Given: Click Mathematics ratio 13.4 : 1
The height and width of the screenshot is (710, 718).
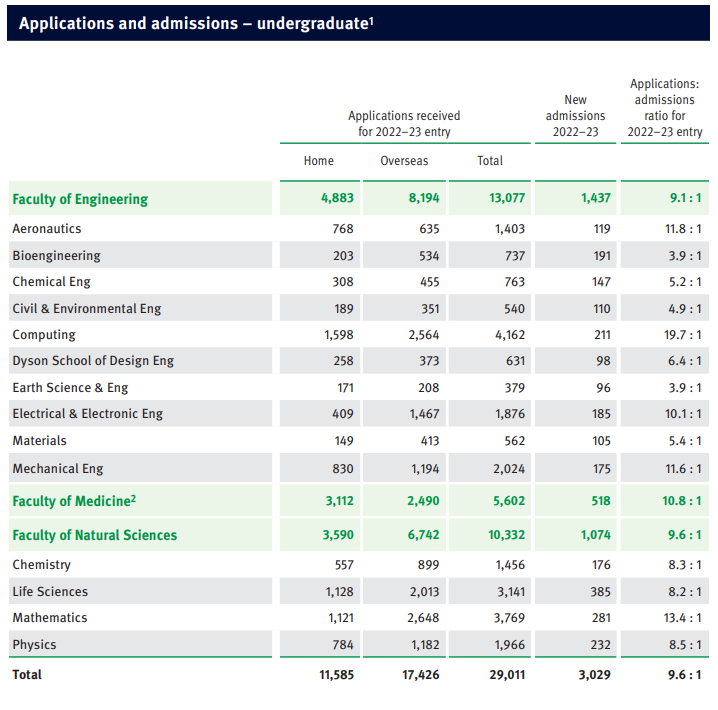Looking at the screenshot, I should point(683,618).
